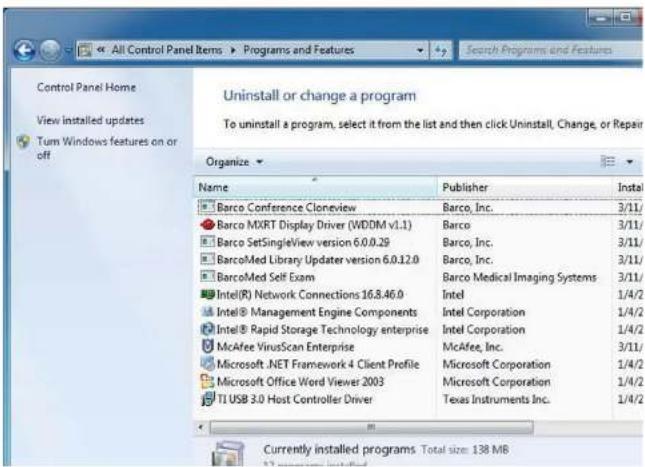Image resolution: width=645 pixels, height=467 pixels.
Task: Click the Intel Management Engine Components icon
Action: click(207, 312)
